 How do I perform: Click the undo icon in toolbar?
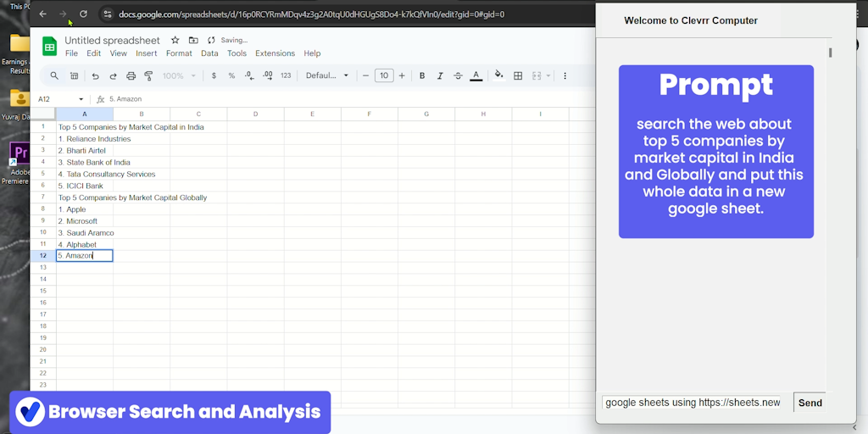(95, 75)
